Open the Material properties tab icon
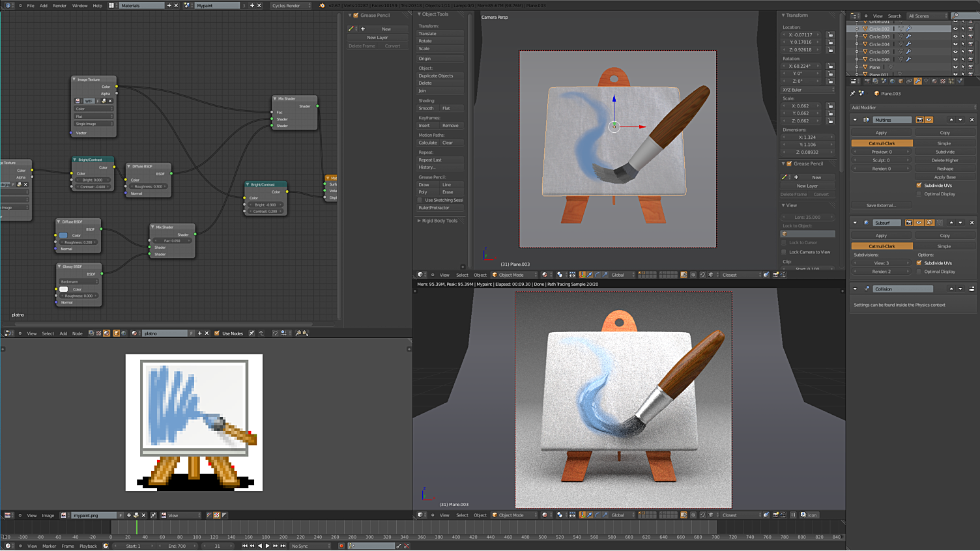Screen dimensions: 980x551 click(x=934, y=81)
